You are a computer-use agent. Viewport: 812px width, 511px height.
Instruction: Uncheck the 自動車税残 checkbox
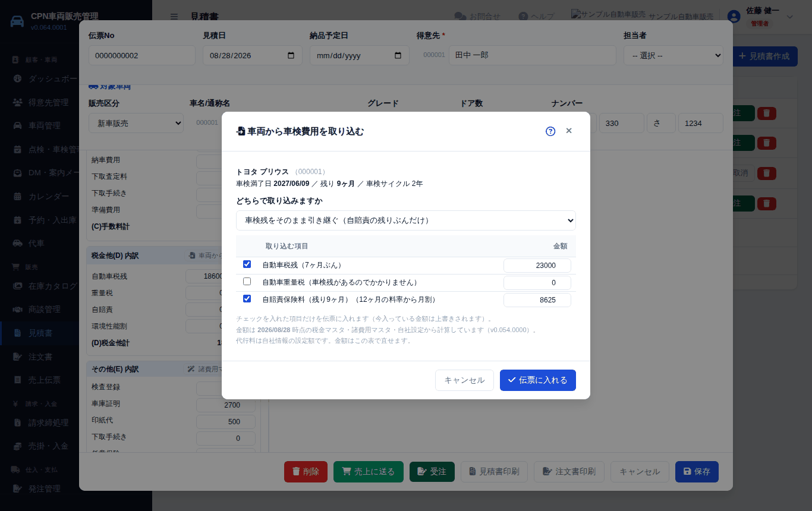coord(247,264)
